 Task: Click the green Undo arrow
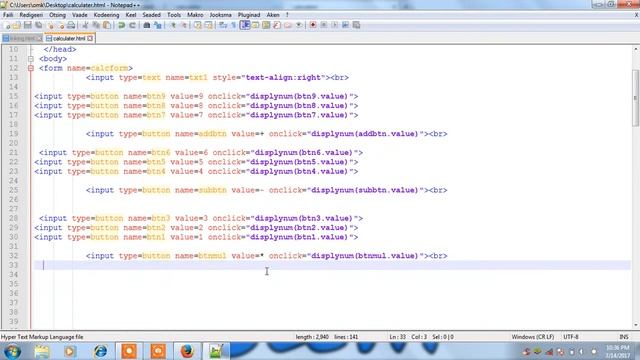[121, 25]
